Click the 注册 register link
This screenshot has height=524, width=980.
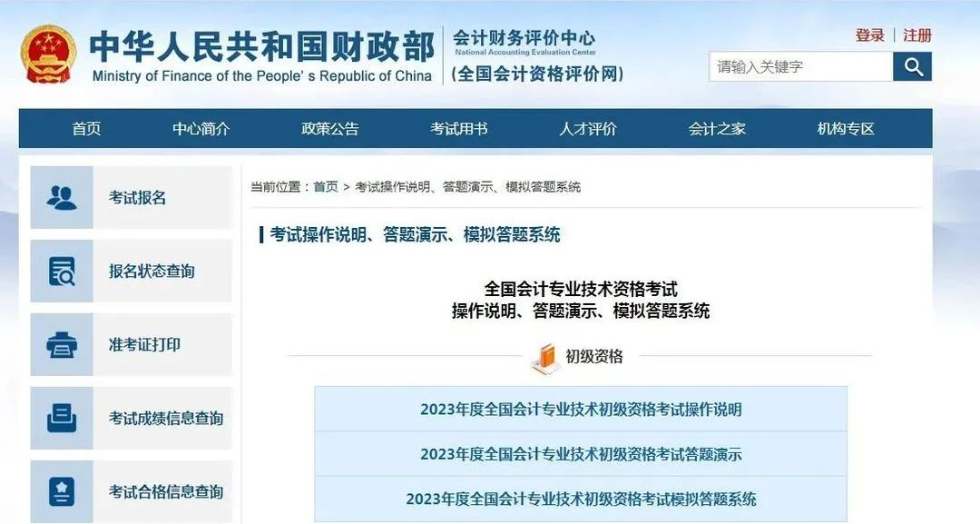[917, 35]
